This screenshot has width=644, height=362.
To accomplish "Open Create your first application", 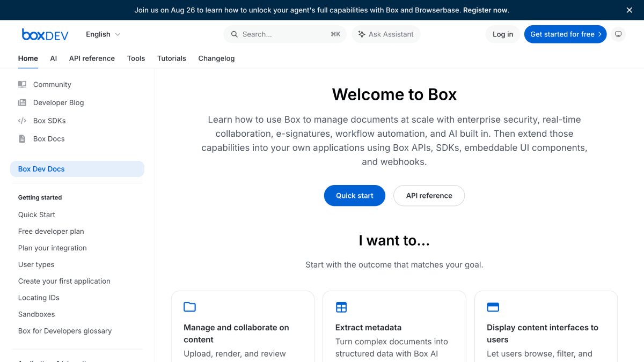I will pyautogui.click(x=64, y=281).
